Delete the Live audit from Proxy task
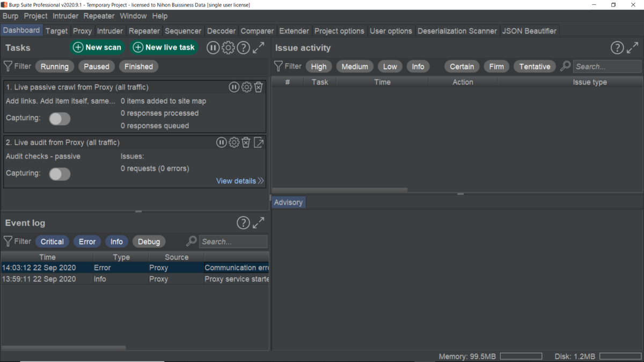The height and width of the screenshot is (362, 644). click(246, 142)
